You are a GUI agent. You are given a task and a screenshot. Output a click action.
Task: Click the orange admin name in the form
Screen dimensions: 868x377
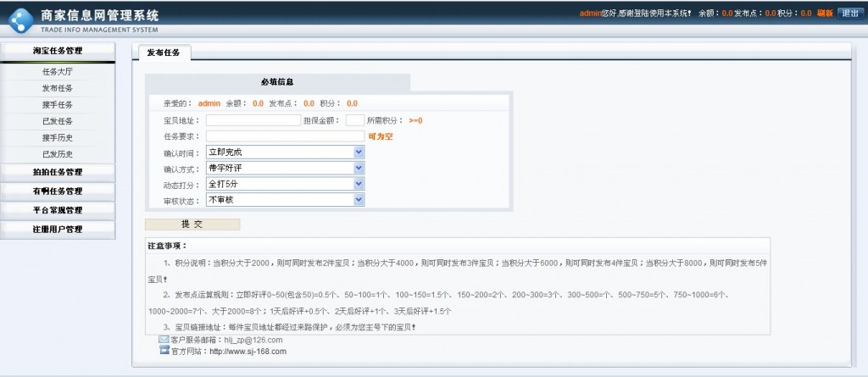point(209,103)
